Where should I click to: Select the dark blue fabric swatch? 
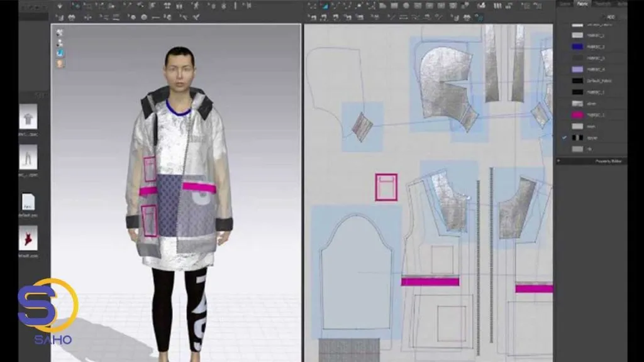pos(577,47)
